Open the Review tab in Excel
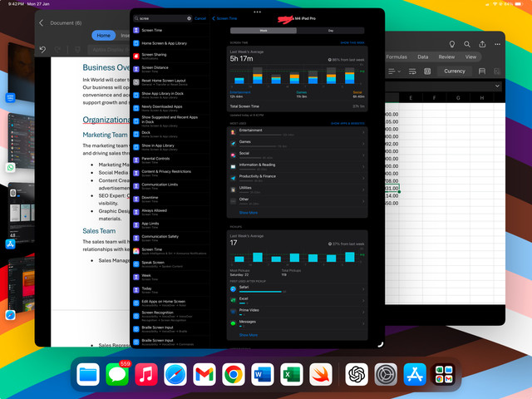The width and height of the screenshot is (532, 399). tap(446, 57)
